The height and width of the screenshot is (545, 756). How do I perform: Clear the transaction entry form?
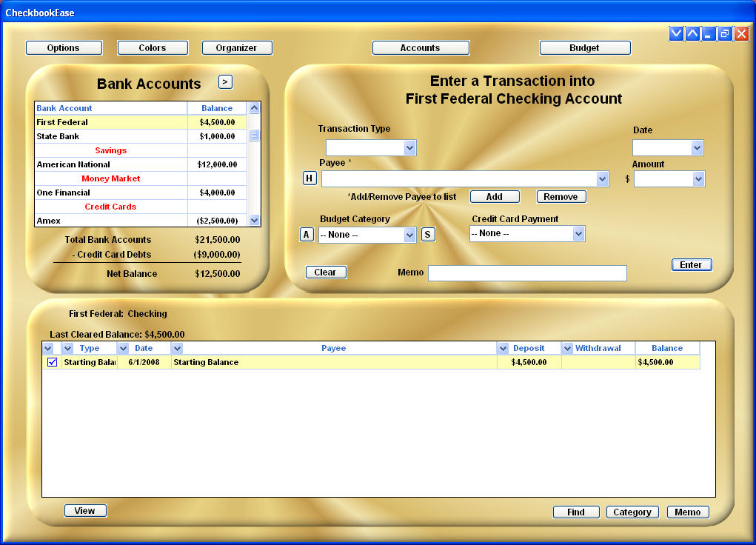[325, 272]
